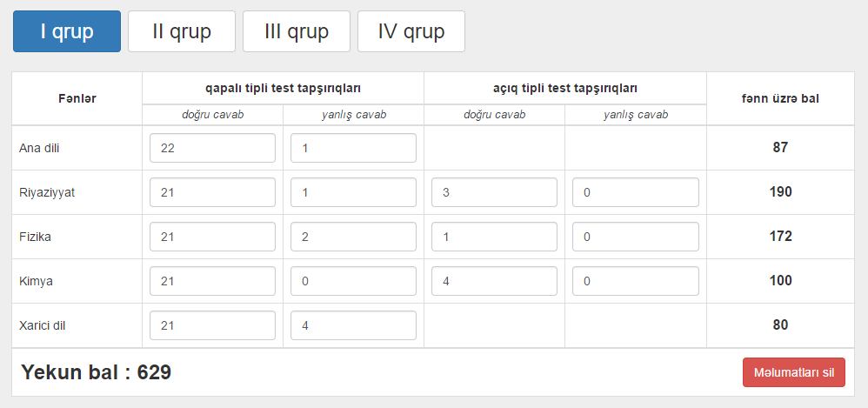Select Riyaziyyat open-type correct answers field

(x=494, y=192)
